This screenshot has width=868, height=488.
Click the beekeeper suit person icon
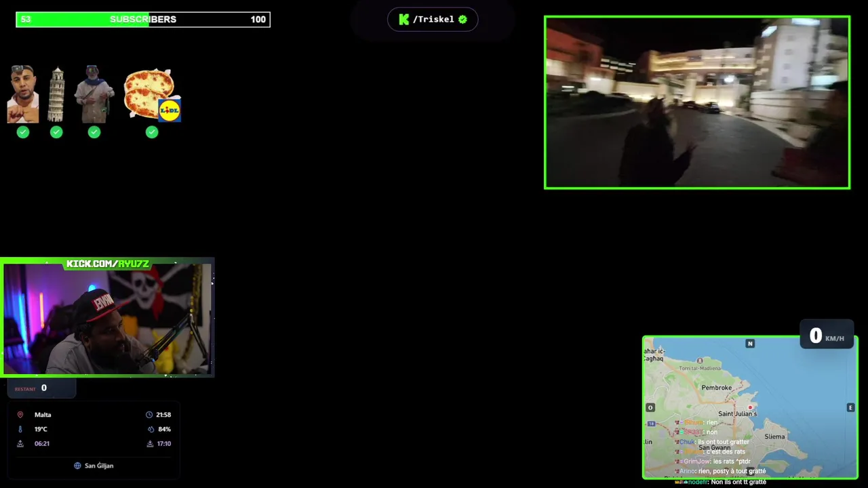(94, 94)
